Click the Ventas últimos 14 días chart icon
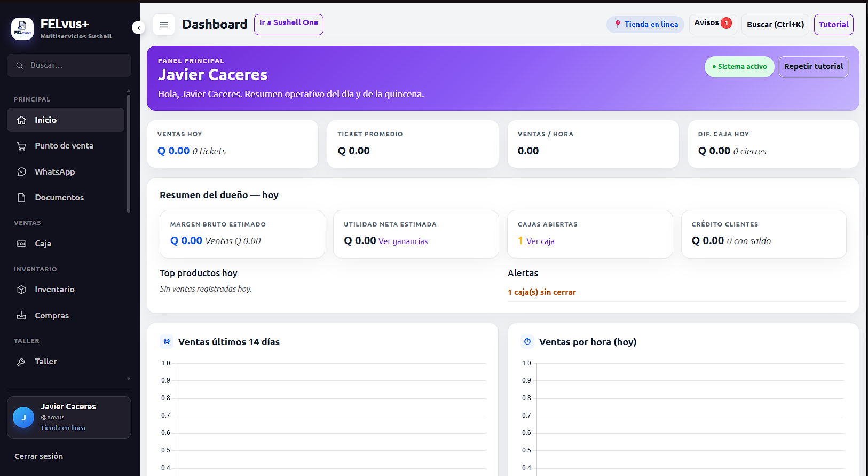This screenshot has width=868, height=476. click(x=167, y=341)
